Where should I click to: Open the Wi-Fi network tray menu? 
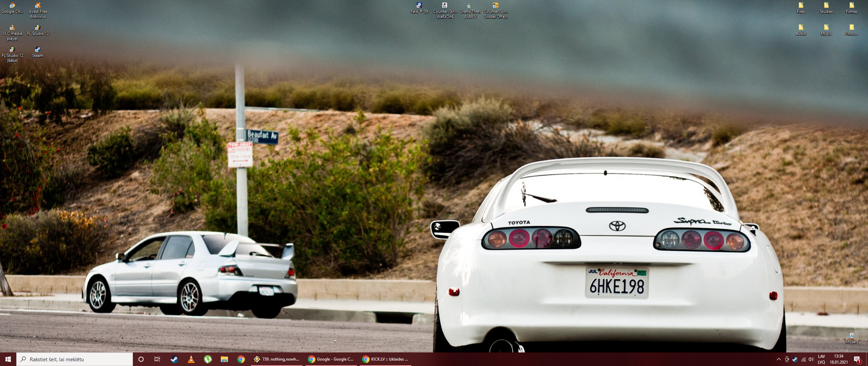tap(803, 359)
